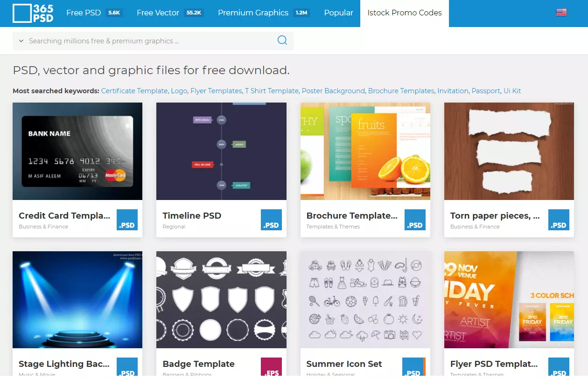Click the Regional category under Timeline PSD

174,227
